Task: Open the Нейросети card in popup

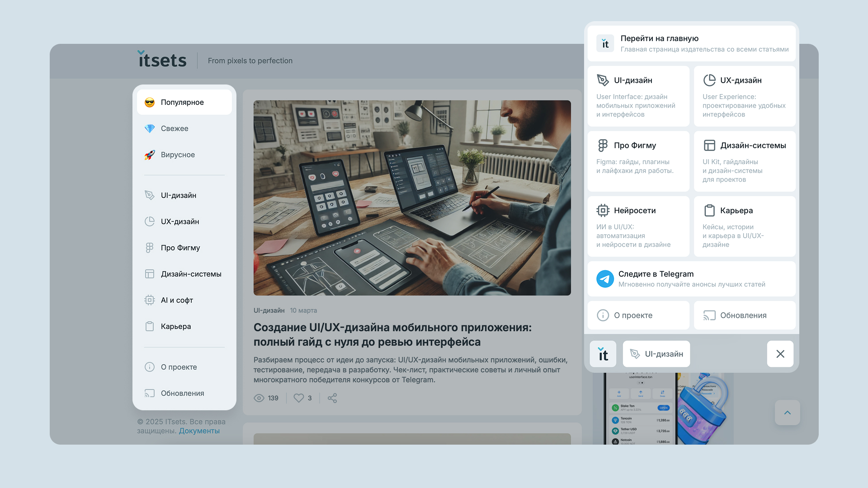Action: coord(638,226)
